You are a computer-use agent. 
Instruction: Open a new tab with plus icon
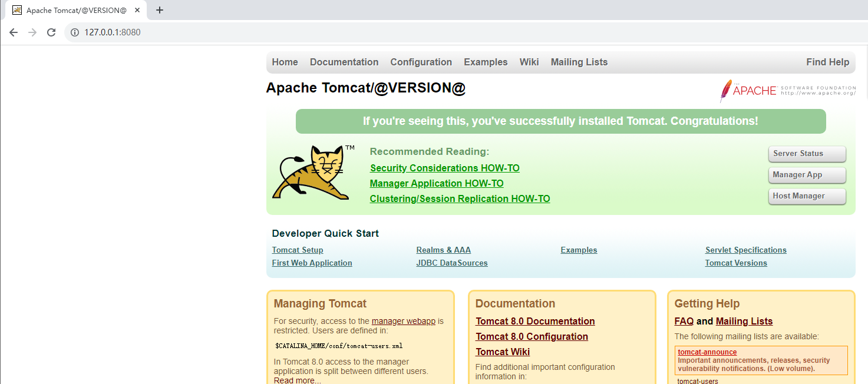[x=160, y=10]
